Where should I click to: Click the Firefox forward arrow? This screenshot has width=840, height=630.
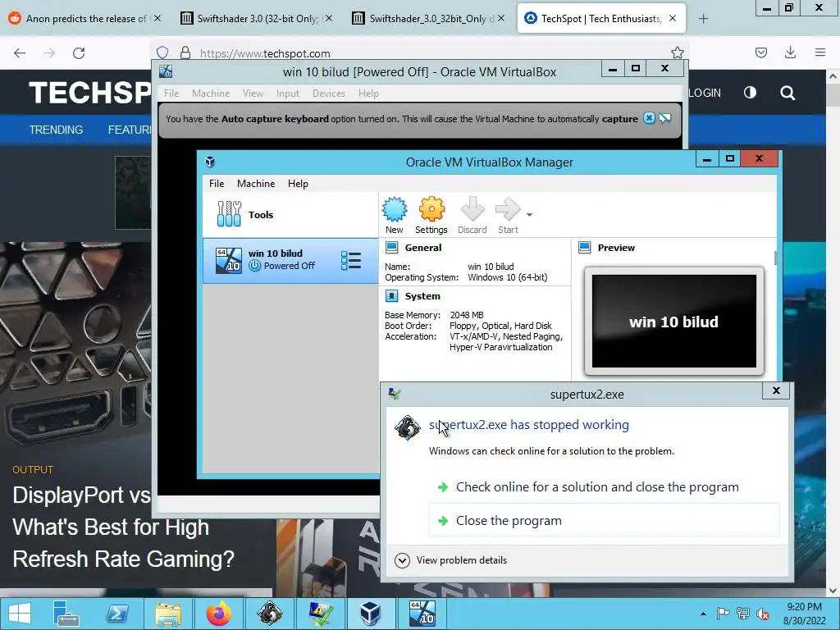coord(49,53)
